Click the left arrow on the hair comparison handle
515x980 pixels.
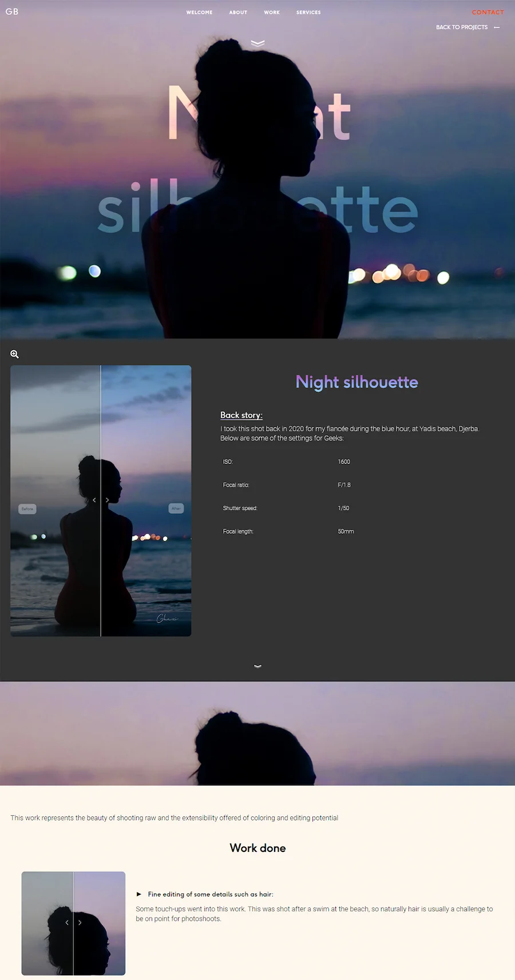point(67,922)
